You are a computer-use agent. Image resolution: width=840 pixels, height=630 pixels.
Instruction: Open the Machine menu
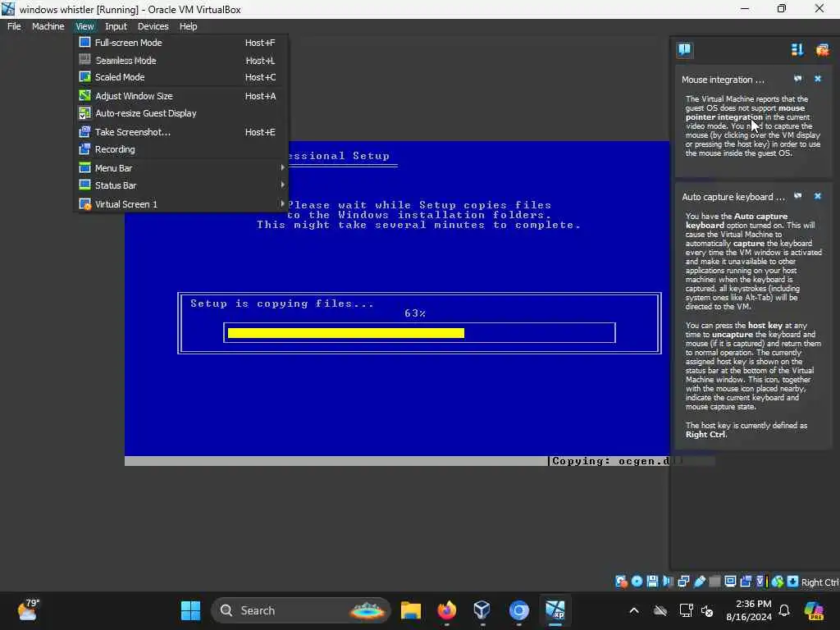click(48, 26)
